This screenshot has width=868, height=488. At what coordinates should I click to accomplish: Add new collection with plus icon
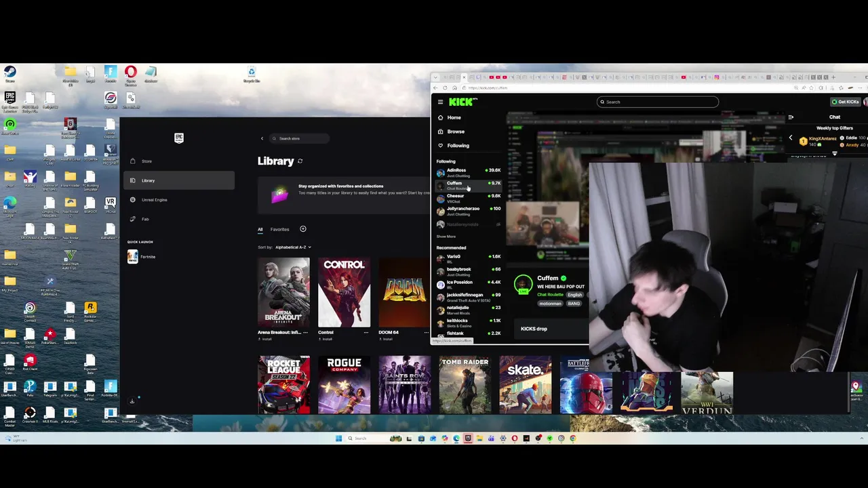coord(303,229)
